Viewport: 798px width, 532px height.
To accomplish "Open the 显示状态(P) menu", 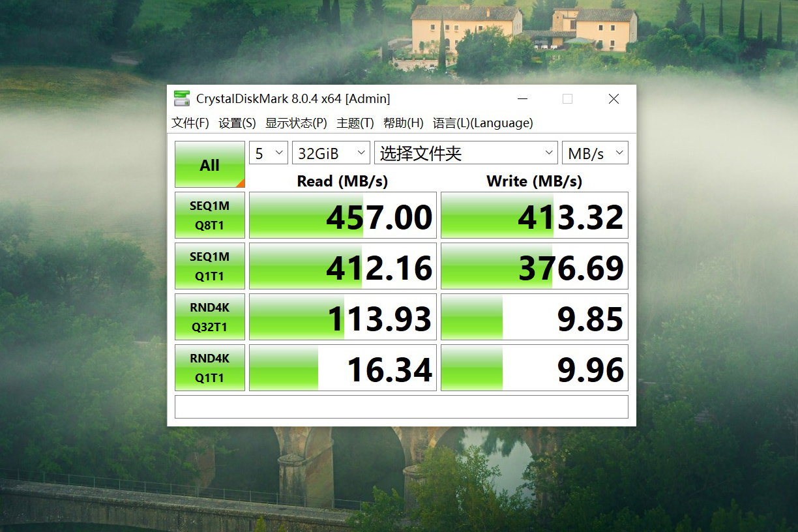I will click(296, 123).
